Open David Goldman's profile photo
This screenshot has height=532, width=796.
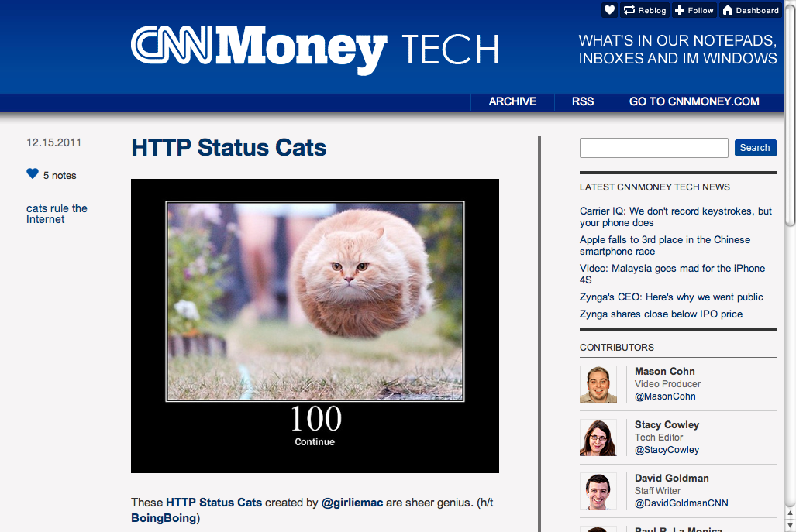coord(598,491)
